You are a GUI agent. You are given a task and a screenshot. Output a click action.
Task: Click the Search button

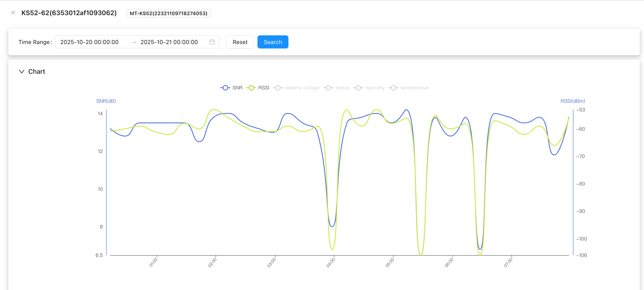tap(273, 42)
